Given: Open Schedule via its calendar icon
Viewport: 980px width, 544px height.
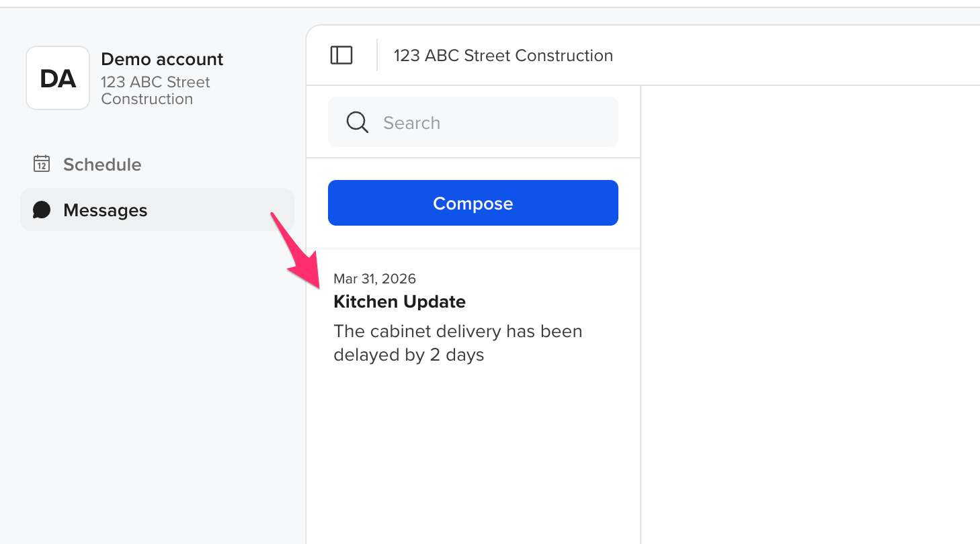Looking at the screenshot, I should [42, 164].
